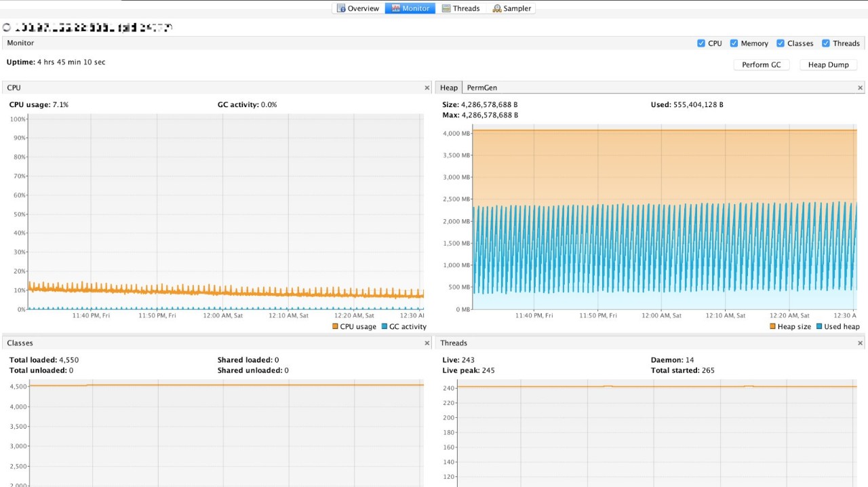Click the CPU panel title
The width and height of the screenshot is (868, 487).
14,87
